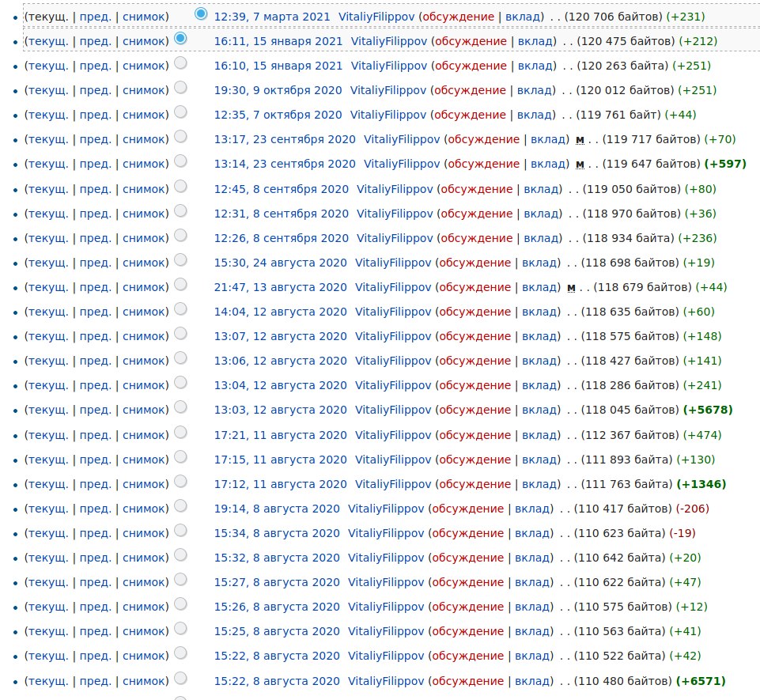Select radio button for 15:30, 24 августа 2020 revision
The image size is (760, 700).
(180, 260)
